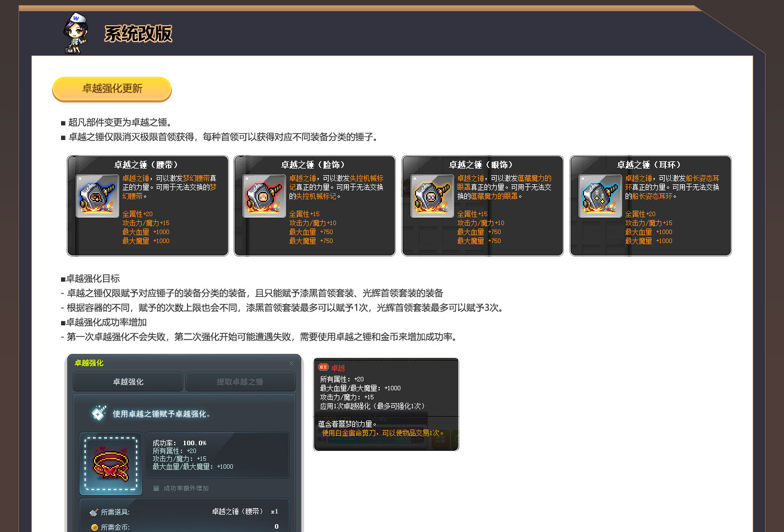Click the 卓越之锤(耳环) card title

(x=650, y=165)
